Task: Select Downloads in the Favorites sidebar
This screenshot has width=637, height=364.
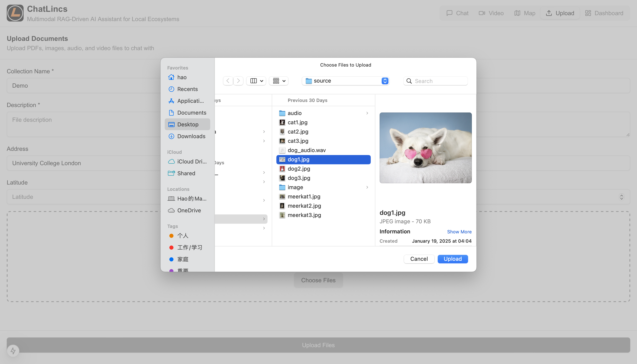Action: tap(191, 136)
